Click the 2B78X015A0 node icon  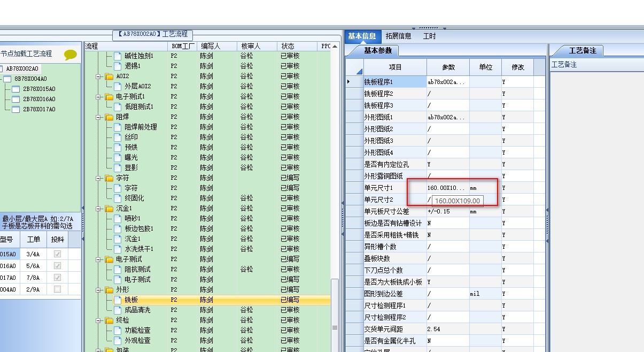(15, 89)
